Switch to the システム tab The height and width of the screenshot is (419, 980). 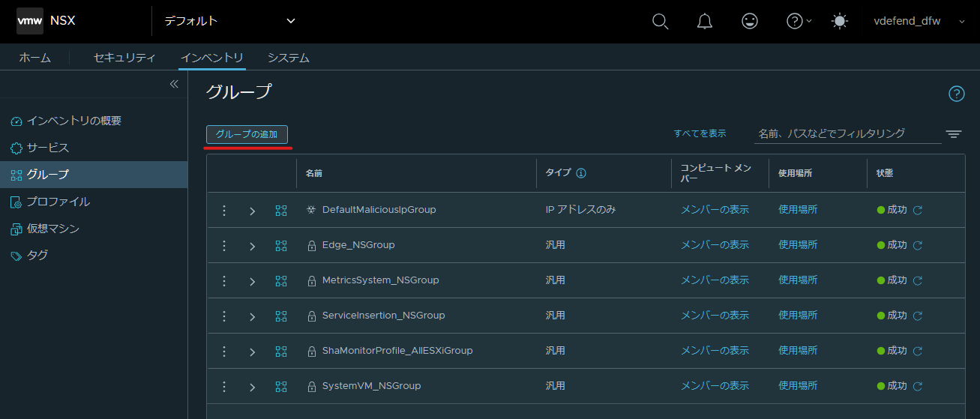[x=289, y=58]
